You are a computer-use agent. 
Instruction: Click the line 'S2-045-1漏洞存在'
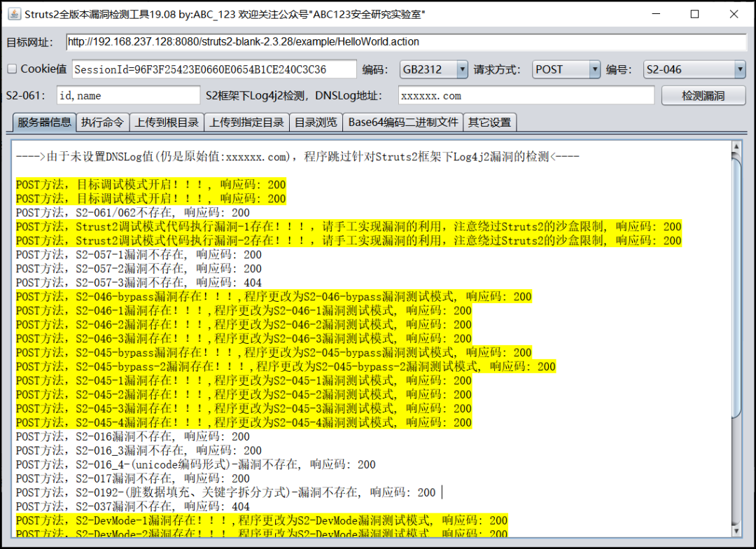pos(244,381)
